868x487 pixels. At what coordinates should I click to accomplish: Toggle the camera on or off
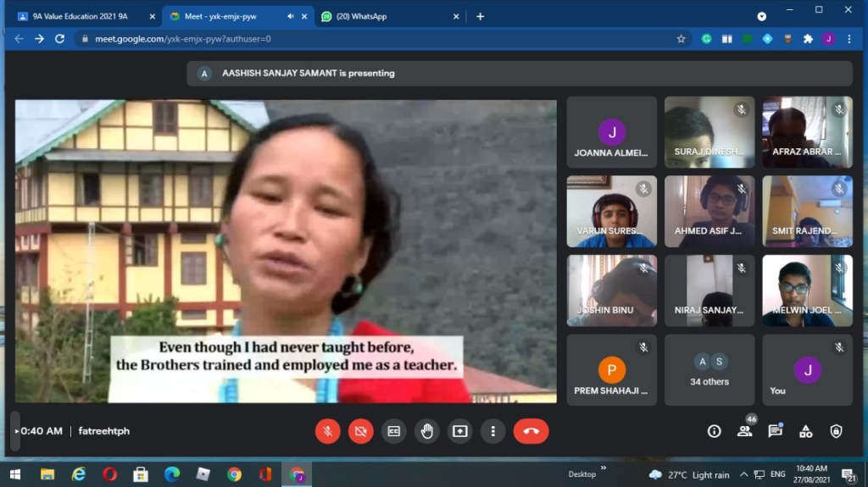click(x=360, y=431)
